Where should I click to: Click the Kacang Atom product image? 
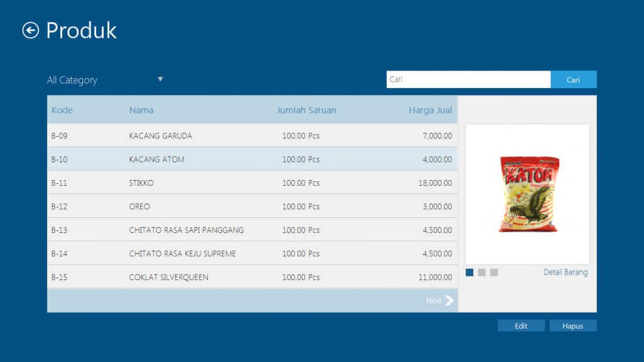pyautogui.click(x=526, y=194)
